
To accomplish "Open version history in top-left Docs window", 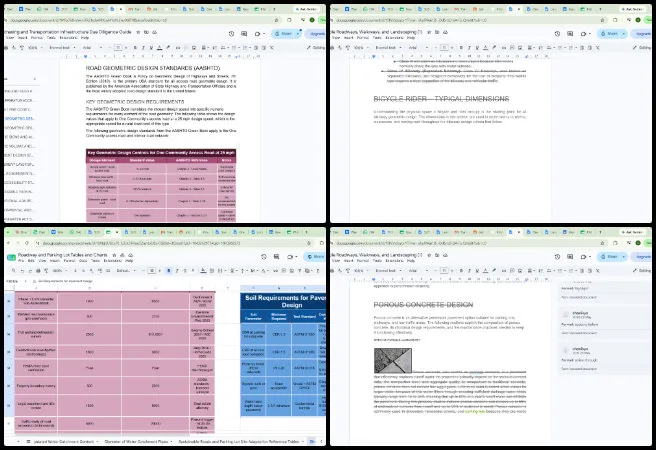I will point(231,33).
